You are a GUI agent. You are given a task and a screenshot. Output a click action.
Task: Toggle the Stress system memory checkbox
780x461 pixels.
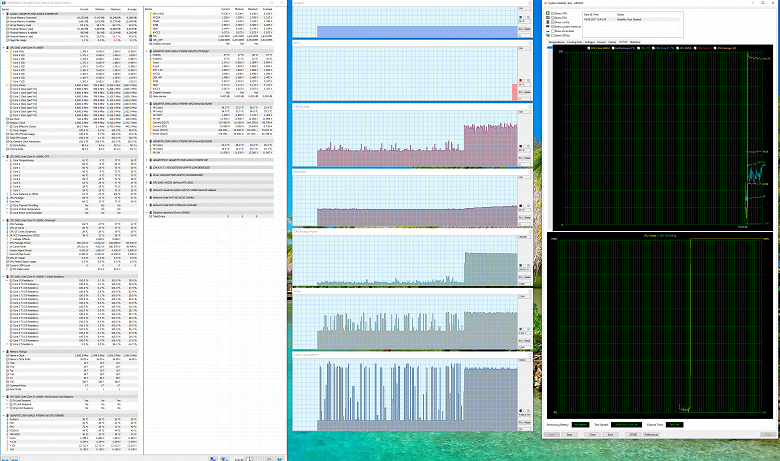click(553, 27)
